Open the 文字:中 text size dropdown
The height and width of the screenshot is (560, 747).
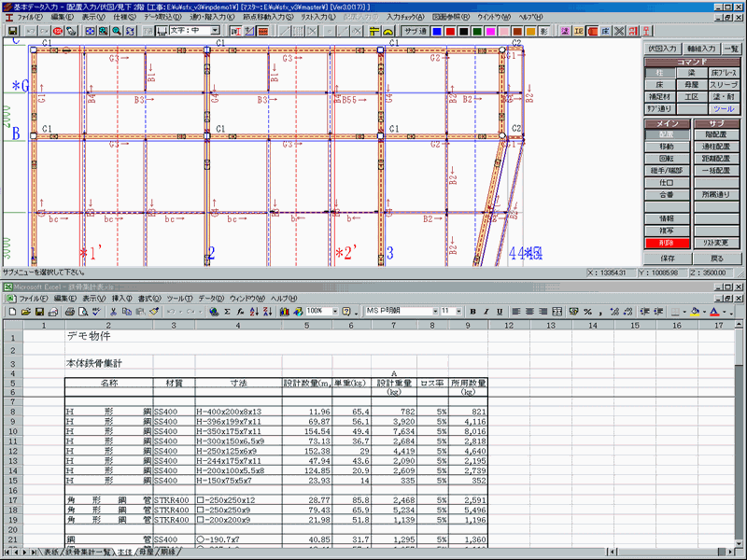point(215,31)
